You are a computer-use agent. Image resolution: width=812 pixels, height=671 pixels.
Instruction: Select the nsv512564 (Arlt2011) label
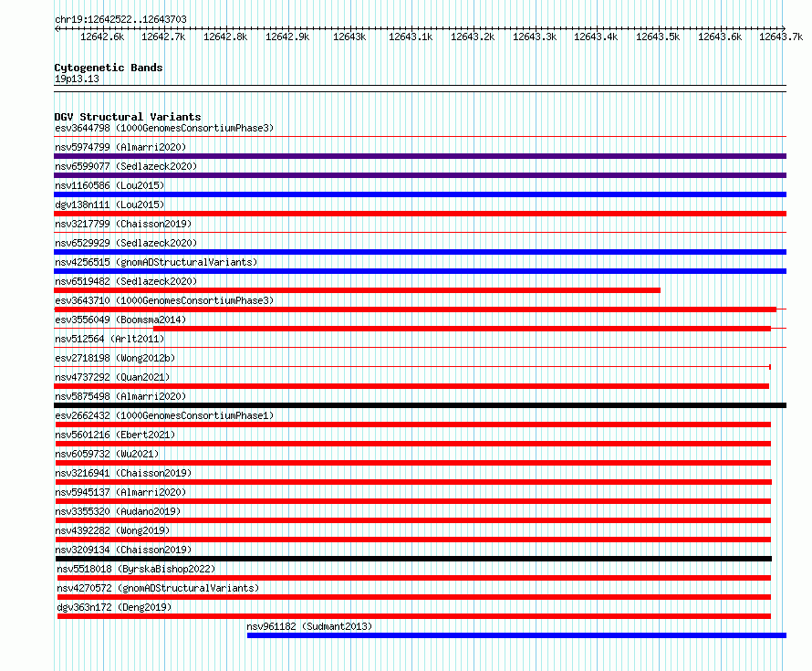click(x=109, y=339)
